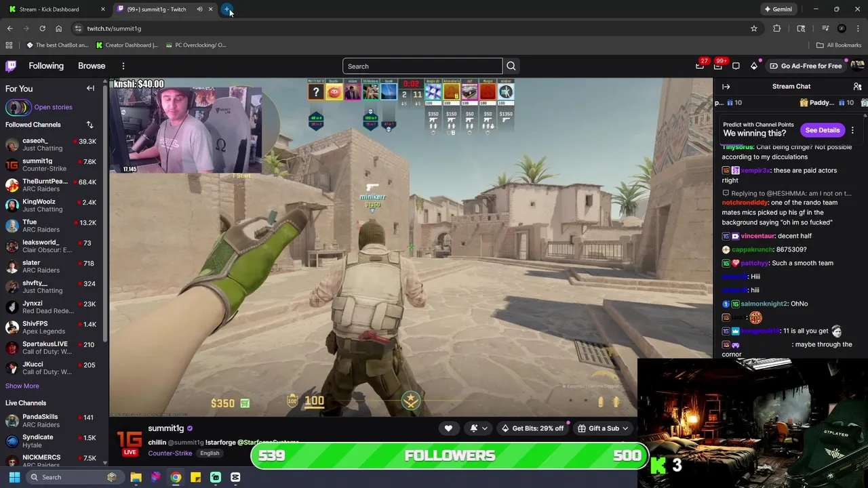
Task: Open PandaSkills live channel
Action: click(x=51, y=421)
